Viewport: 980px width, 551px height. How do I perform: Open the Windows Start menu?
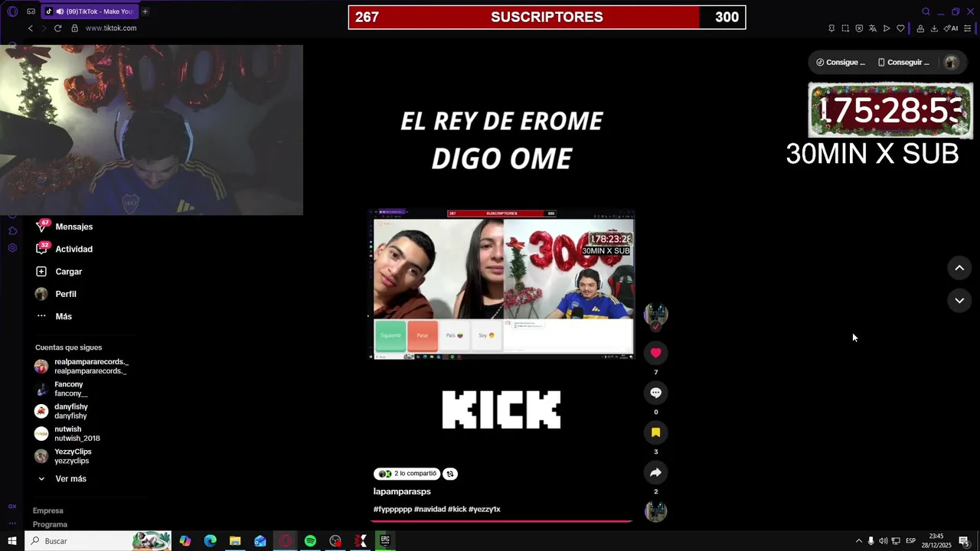12,541
